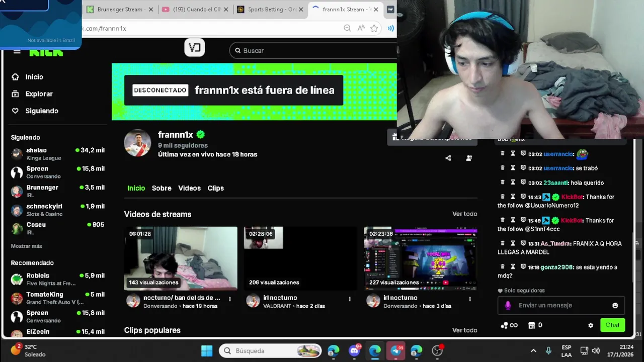Open the nocturno/ ban del ds video thumbnail

(x=181, y=258)
